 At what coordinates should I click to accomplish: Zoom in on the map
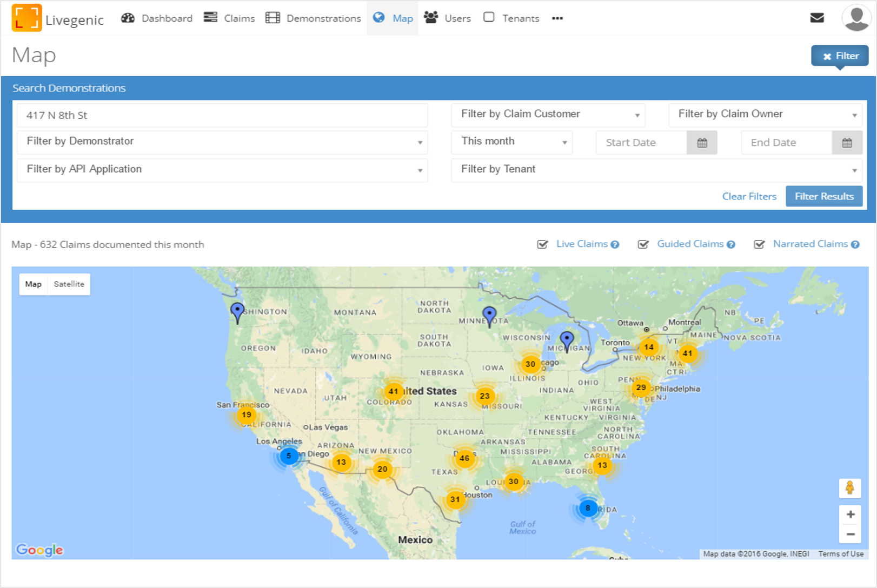[x=851, y=514]
